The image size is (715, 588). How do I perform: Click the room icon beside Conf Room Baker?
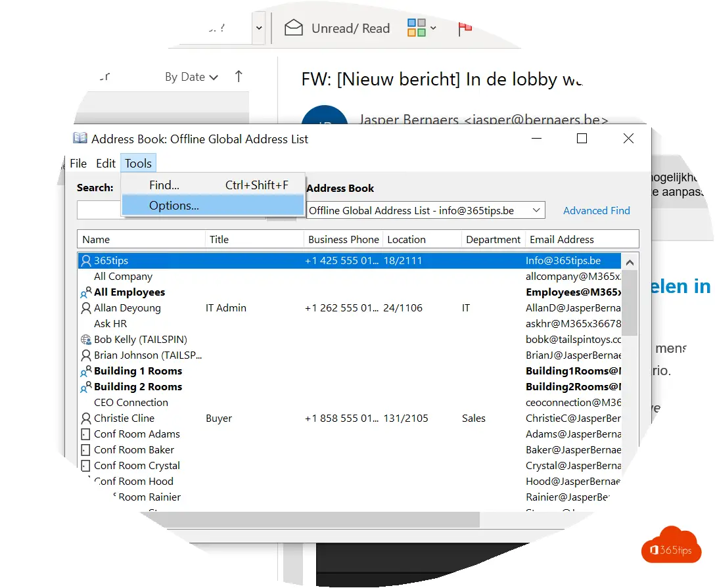coord(85,450)
